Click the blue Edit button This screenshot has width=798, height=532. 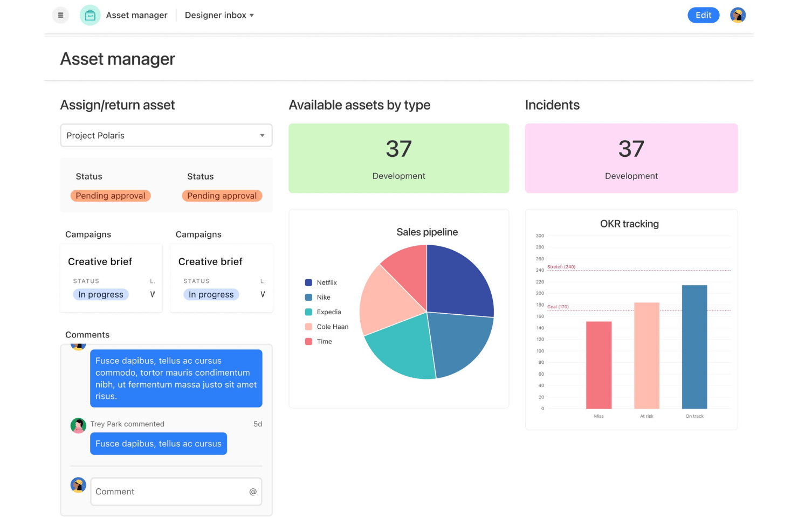703,15
